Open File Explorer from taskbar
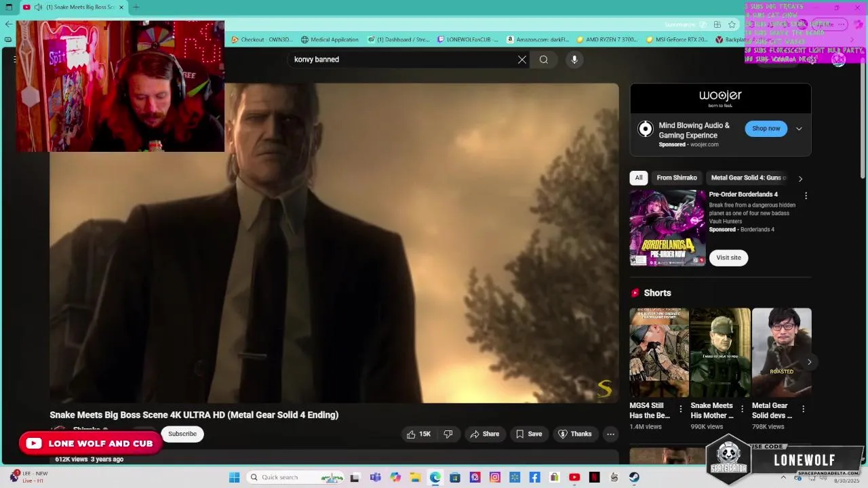Image resolution: width=868 pixels, height=488 pixels. [x=415, y=477]
